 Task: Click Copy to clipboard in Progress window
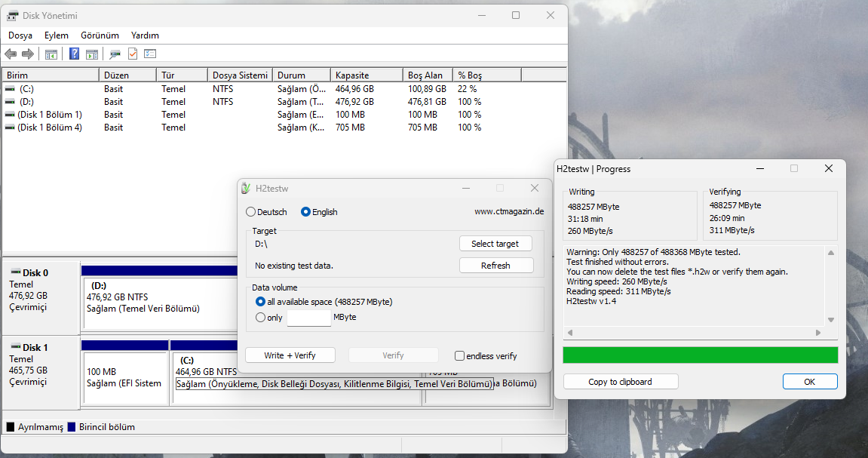coord(620,382)
